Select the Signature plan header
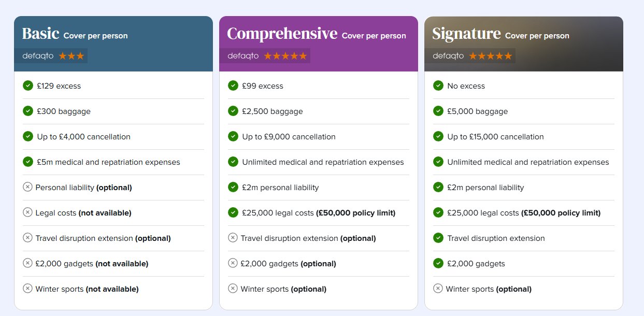This screenshot has width=644, height=316. (524, 44)
